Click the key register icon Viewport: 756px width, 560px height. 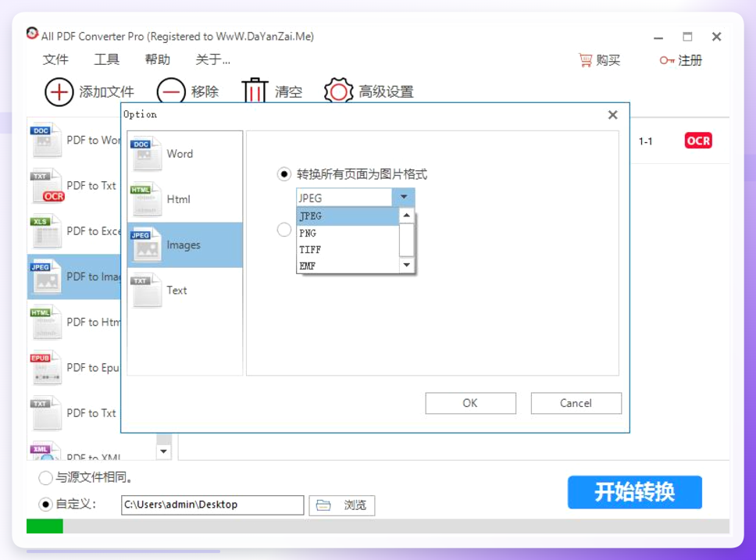(667, 60)
